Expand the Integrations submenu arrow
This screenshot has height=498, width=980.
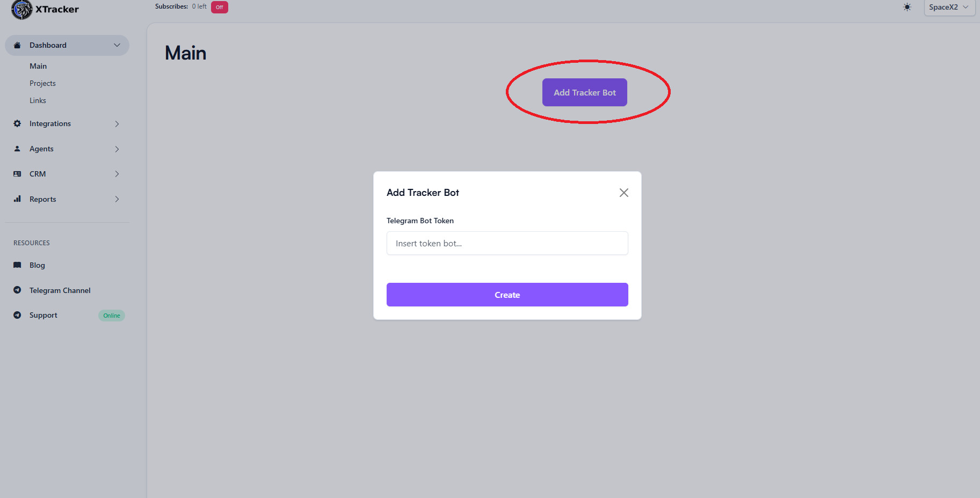117,124
